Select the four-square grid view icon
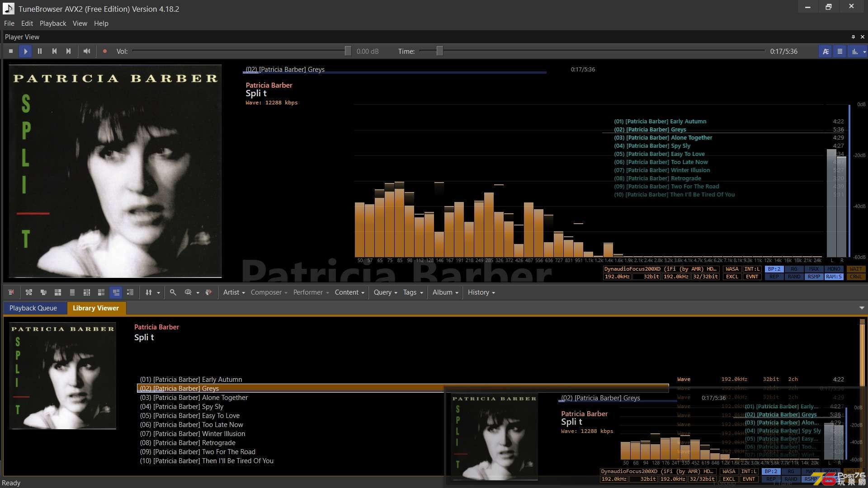This screenshot has height=488, width=868. (x=58, y=292)
